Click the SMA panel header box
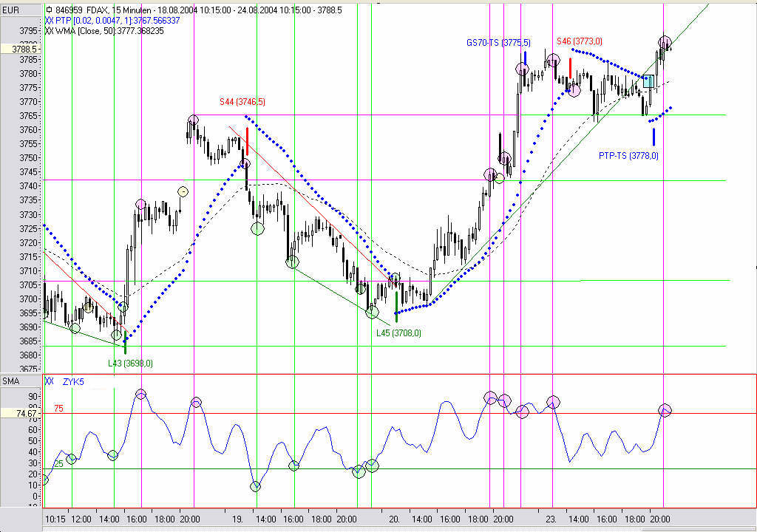The width and height of the screenshot is (757, 532). click(21, 381)
